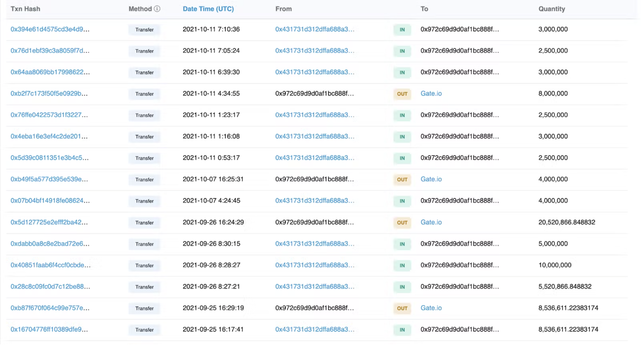
Task: Open From address in the 7:10:36 row
Action: click(x=314, y=29)
